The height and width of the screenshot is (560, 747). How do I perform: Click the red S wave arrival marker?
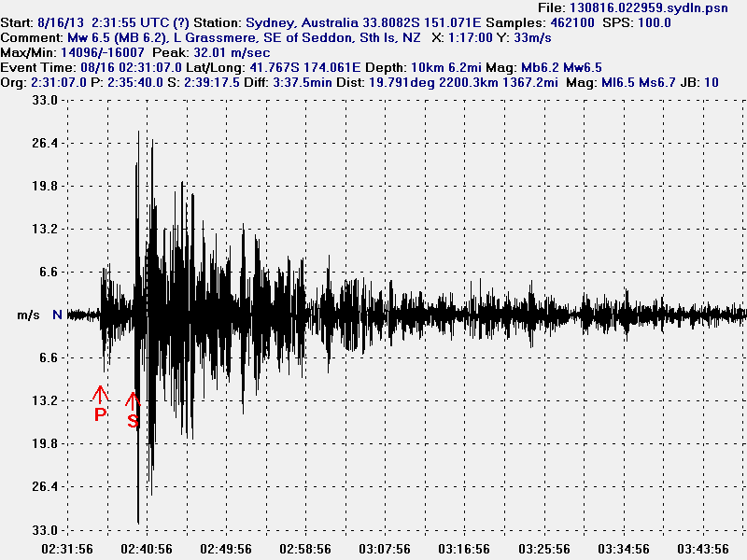(133, 410)
